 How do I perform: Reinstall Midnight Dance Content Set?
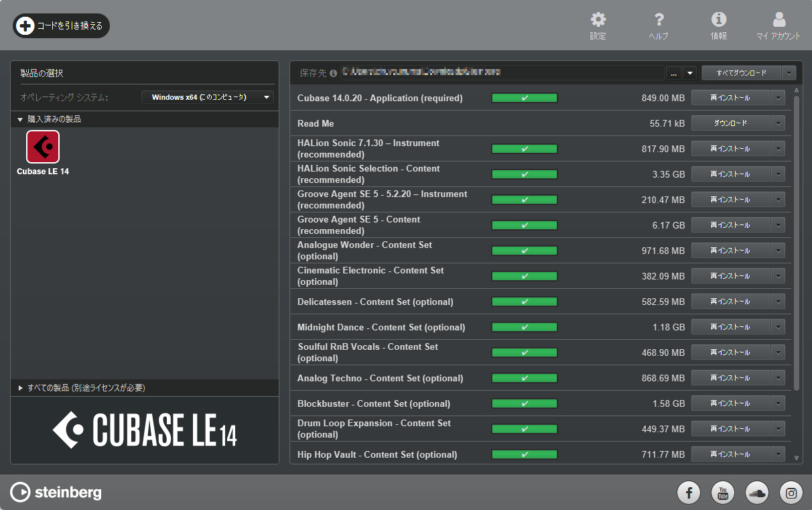pos(731,327)
